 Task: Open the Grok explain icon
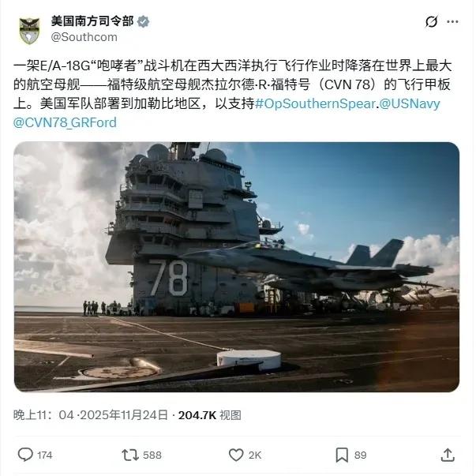tap(431, 22)
